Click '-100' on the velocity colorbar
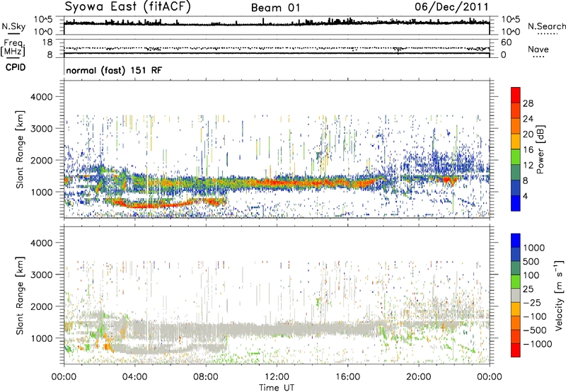The height and width of the screenshot is (392, 566). [535, 316]
